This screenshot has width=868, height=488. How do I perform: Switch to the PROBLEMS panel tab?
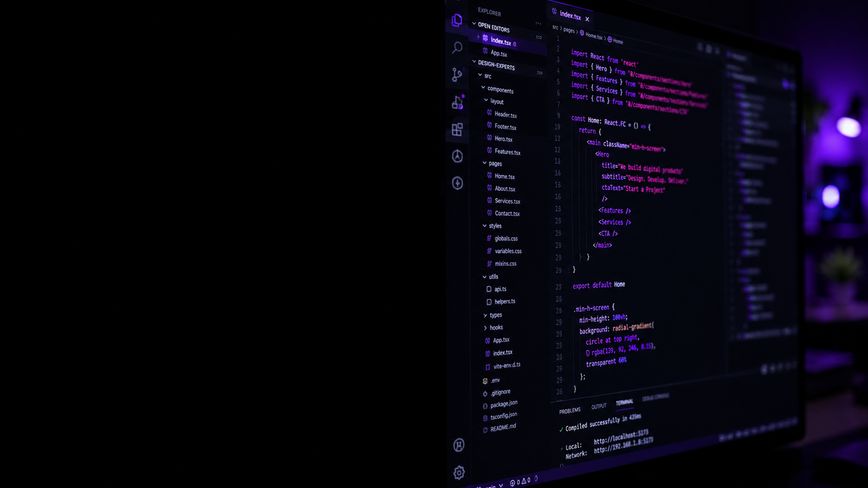pos(570,411)
